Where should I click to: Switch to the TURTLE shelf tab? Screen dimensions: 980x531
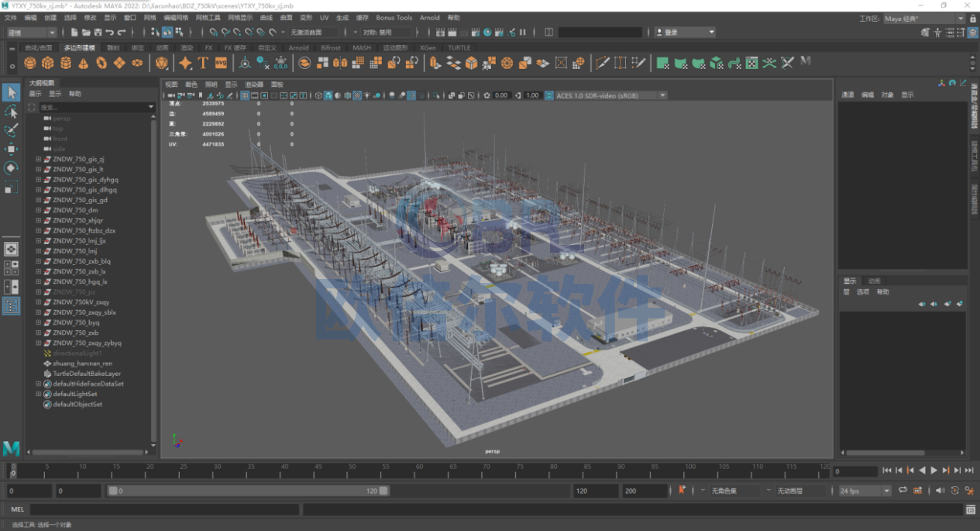click(459, 47)
